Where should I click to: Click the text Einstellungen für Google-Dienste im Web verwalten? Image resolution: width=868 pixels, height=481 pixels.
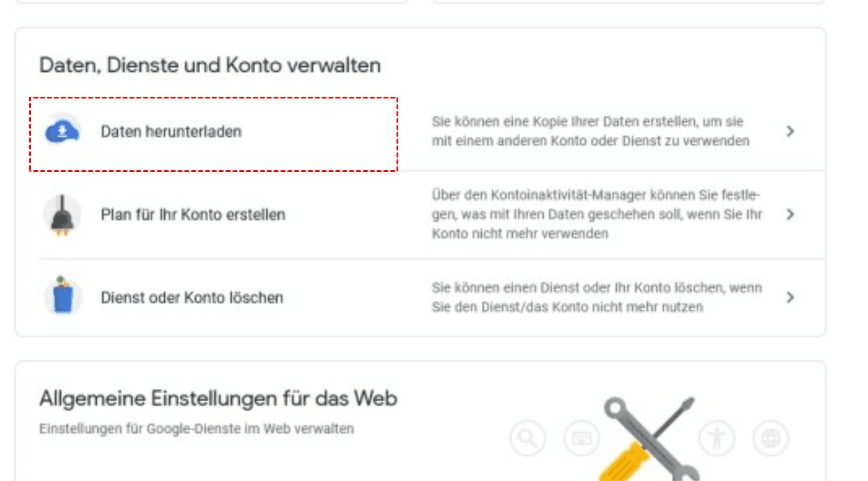click(196, 428)
